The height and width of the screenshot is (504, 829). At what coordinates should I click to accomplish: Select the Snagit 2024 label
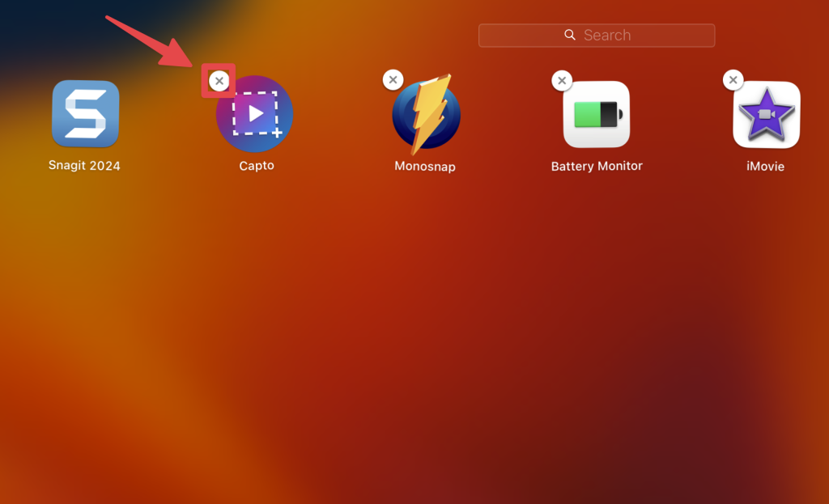pos(84,165)
